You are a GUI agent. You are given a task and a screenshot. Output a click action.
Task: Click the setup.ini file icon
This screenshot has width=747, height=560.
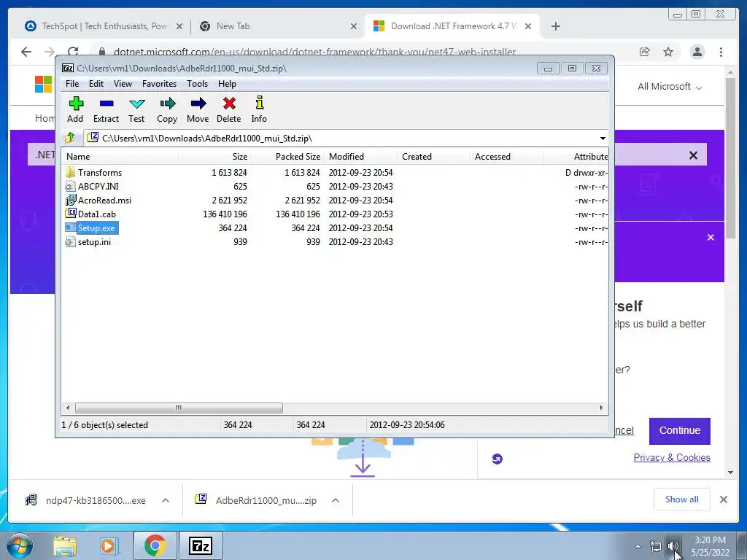[x=71, y=242]
